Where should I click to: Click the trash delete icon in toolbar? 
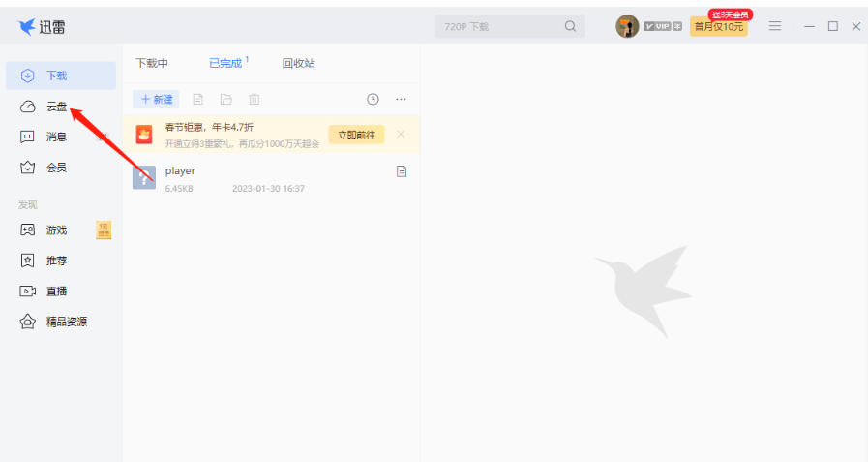[254, 99]
